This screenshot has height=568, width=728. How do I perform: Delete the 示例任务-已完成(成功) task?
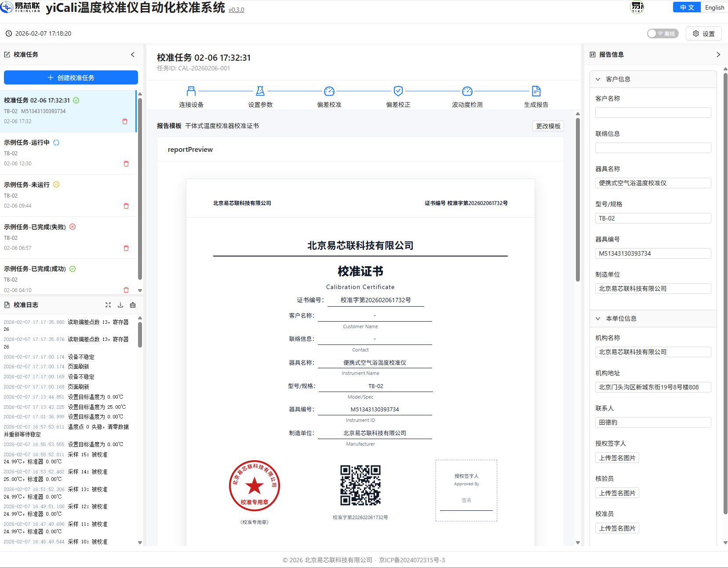[x=126, y=290]
